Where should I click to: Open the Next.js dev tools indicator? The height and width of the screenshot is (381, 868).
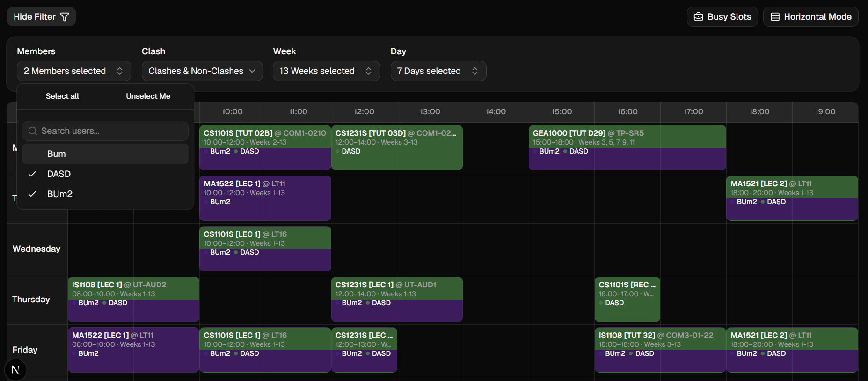[15, 370]
